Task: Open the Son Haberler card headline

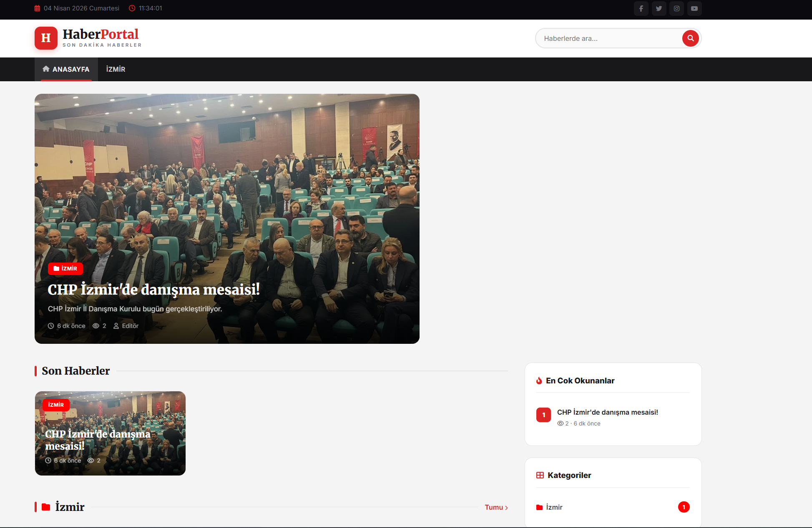Action: point(98,440)
